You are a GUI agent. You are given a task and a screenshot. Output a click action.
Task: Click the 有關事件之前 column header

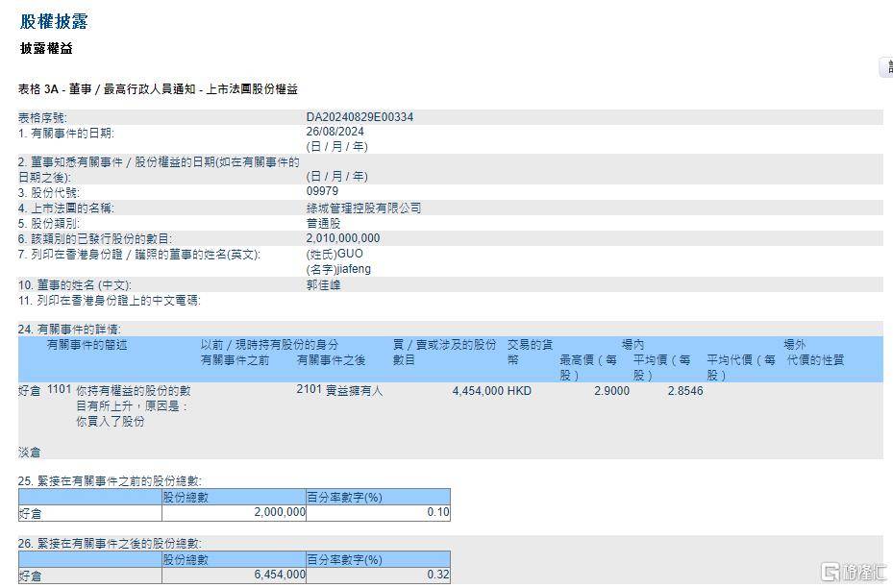(x=235, y=360)
